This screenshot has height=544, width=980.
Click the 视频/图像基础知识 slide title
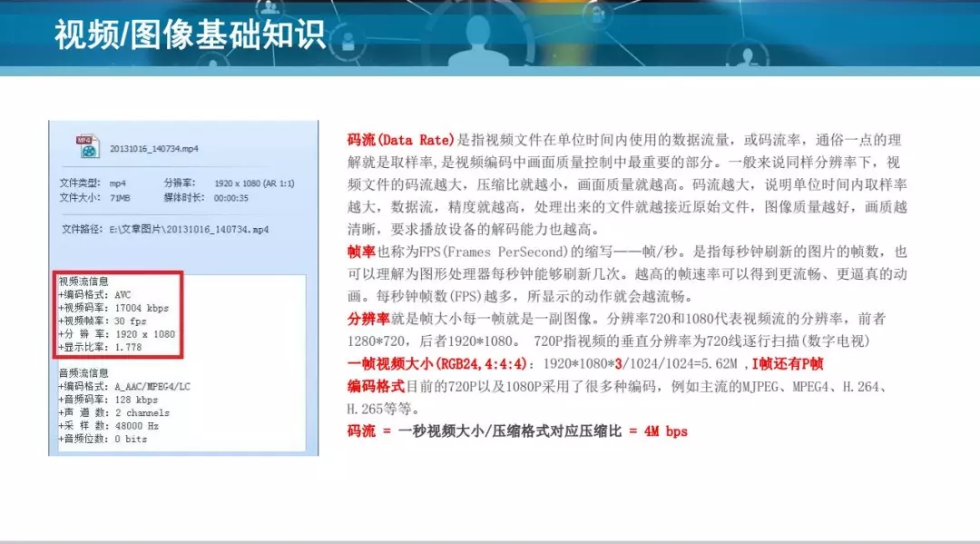189,35
